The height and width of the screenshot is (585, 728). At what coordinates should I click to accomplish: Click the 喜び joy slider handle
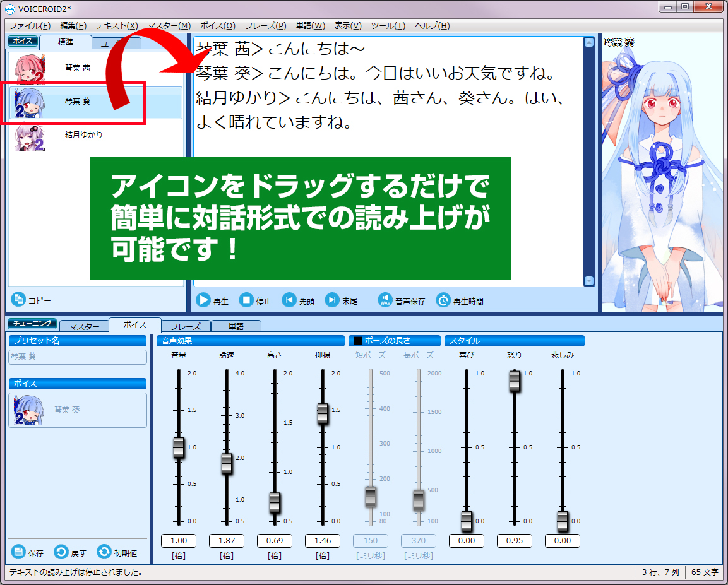coord(467,521)
